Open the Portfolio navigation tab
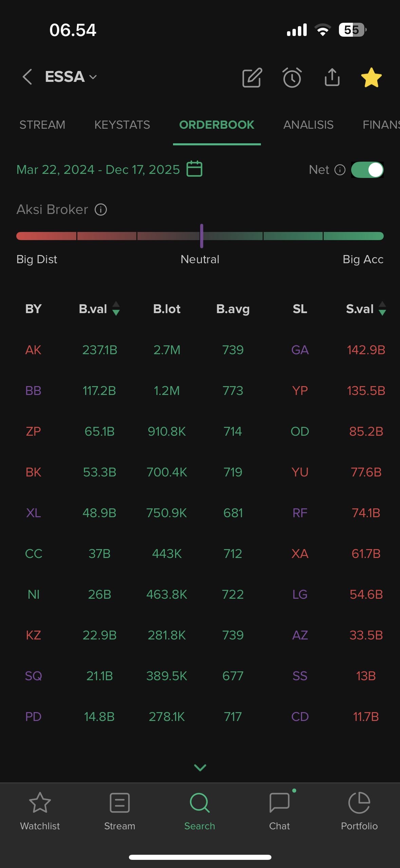Image resolution: width=400 pixels, height=868 pixels. (x=359, y=810)
